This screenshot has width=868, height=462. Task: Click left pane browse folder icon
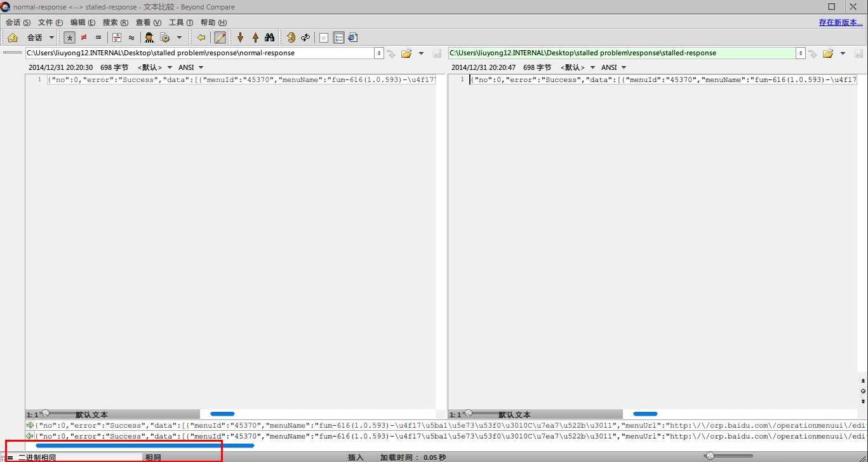[x=406, y=53]
